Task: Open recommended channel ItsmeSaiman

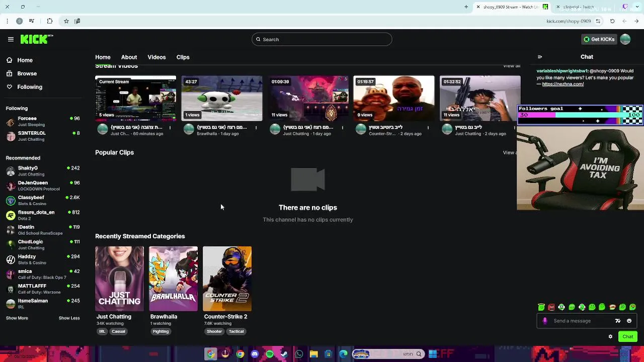Action: click(43, 304)
